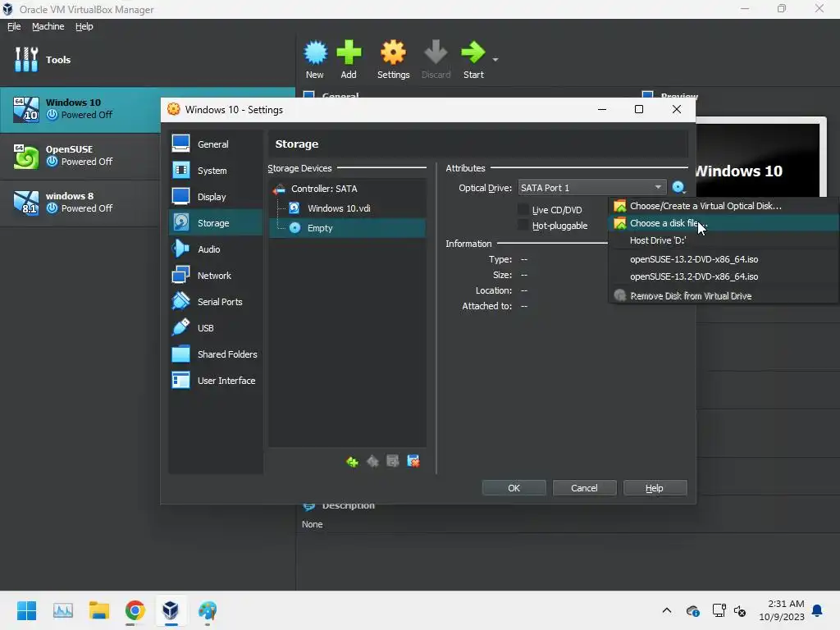The image size is (840, 630).
Task: Select the OpenSUSE virtual machine
Action: click(x=80, y=156)
